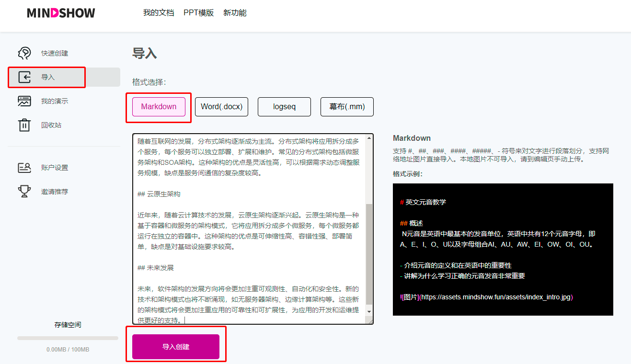Select the 快速创建 lightbulb icon
631x364 pixels.
(24, 53)
